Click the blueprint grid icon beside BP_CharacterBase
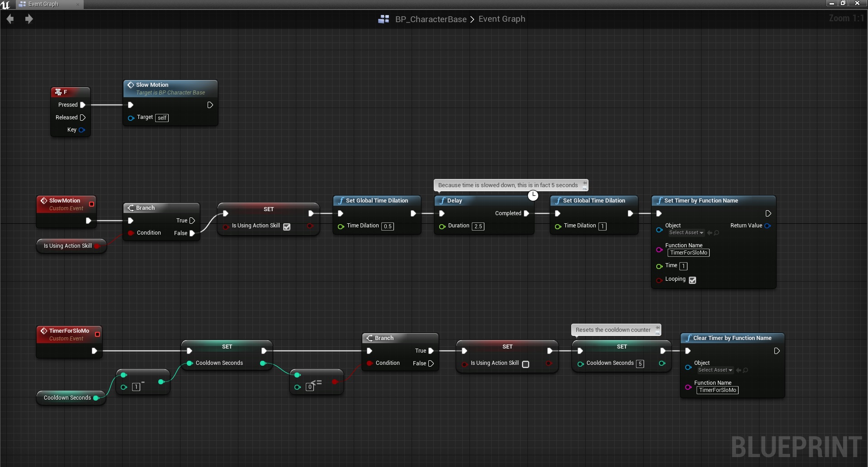 tap(384, 19)
